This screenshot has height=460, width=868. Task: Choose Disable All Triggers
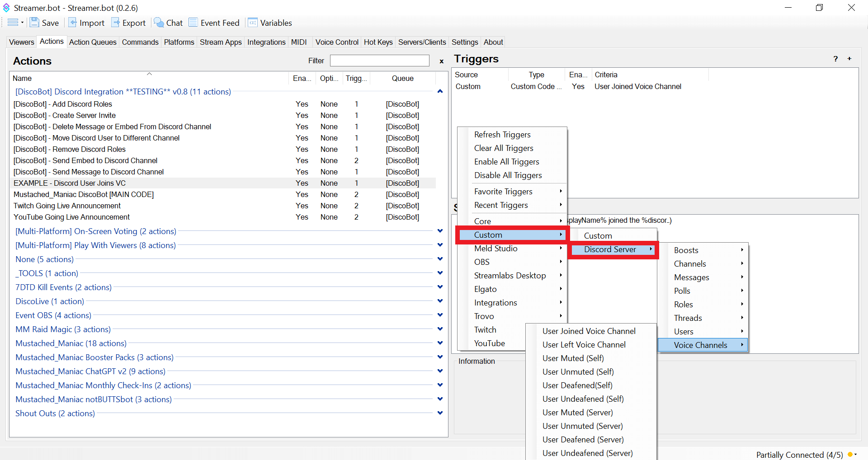[512, 175]
